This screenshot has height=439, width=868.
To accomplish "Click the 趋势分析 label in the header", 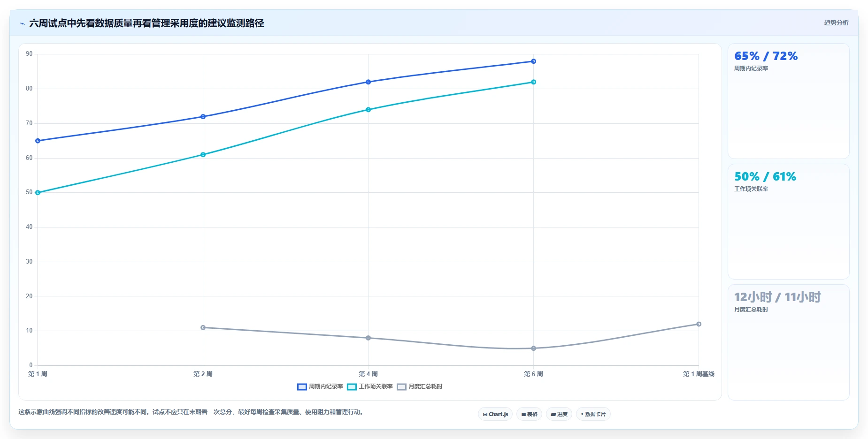I will click(x=836, y=23).
